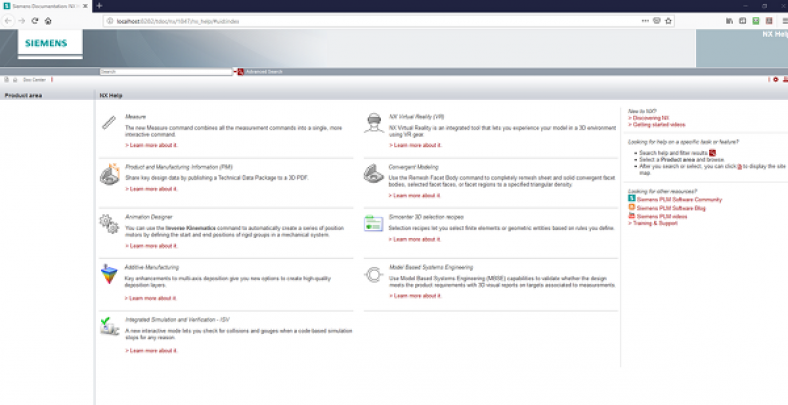Open Learn more link under Animation Designer
Viewport: 788px width, 405px height.
point(151,246)
